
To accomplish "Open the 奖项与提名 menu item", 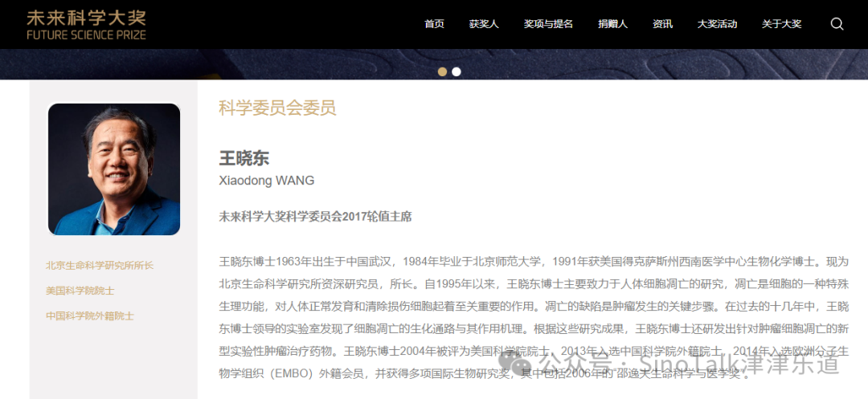I will click(548, 24).
